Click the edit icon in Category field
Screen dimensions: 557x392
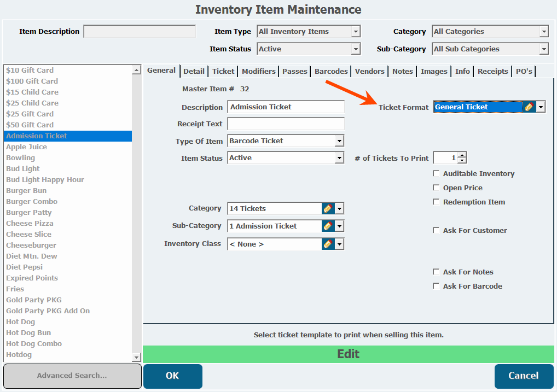coord(328,208)
